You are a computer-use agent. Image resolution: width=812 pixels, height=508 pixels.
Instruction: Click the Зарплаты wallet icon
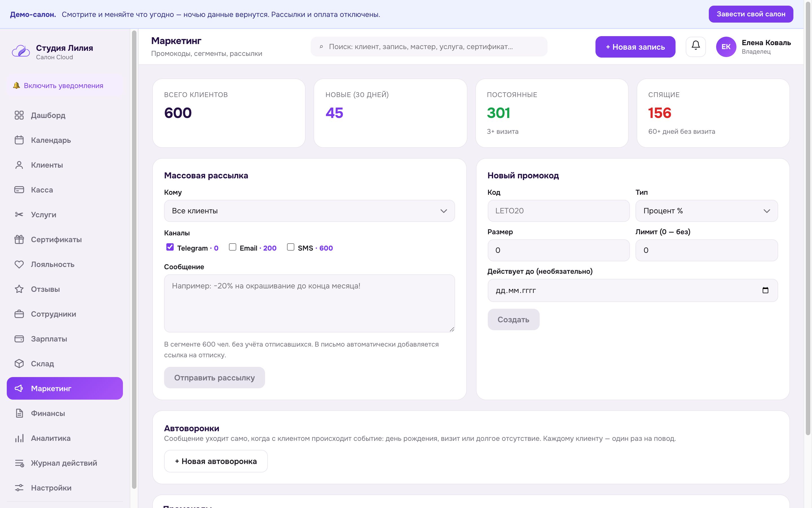[x=19, y=339]
